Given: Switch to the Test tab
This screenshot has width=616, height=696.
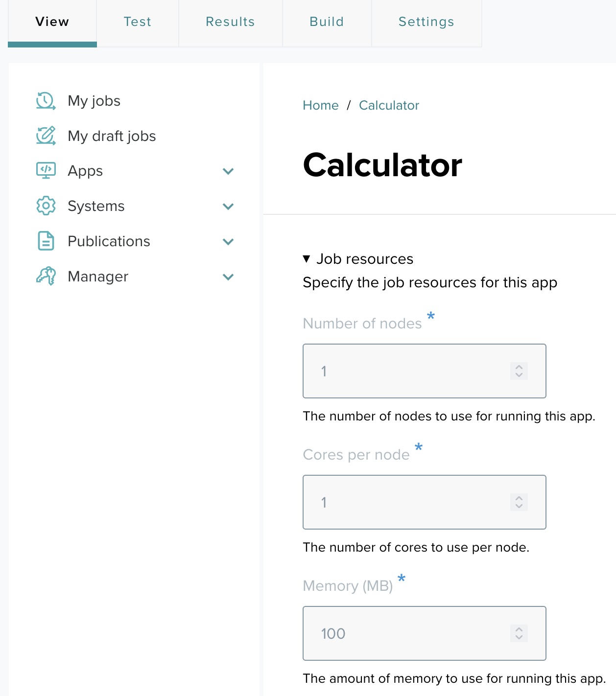Looking at the screenshot, I should 138,22.
